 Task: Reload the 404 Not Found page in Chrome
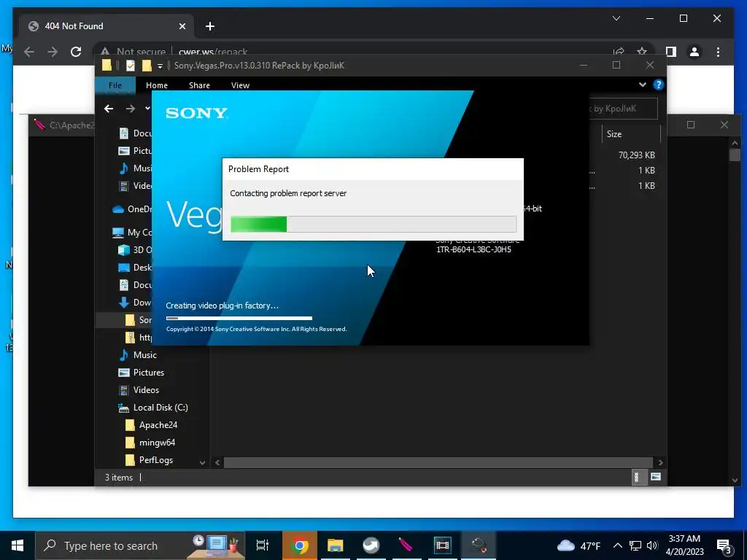[x=76, y=52]
